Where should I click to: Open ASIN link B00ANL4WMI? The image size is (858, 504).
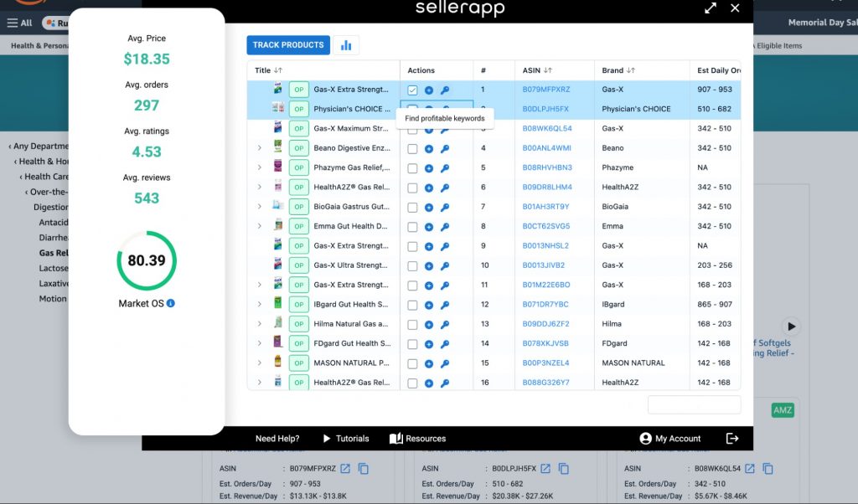point(546,148)
